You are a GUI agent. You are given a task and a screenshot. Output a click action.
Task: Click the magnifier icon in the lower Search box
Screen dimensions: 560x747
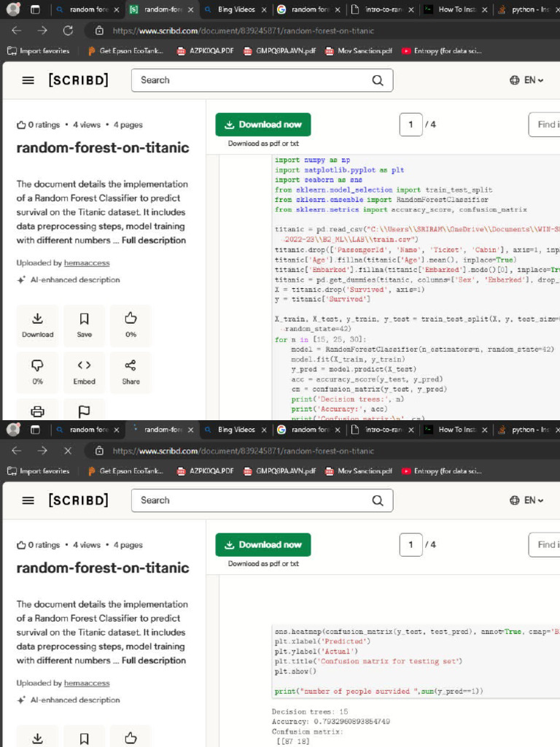(x=378, y=500)
